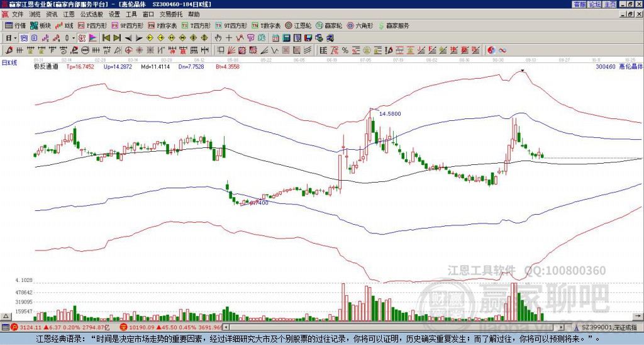
Task: Open the T数字表 tool
Action: [266, 25]
